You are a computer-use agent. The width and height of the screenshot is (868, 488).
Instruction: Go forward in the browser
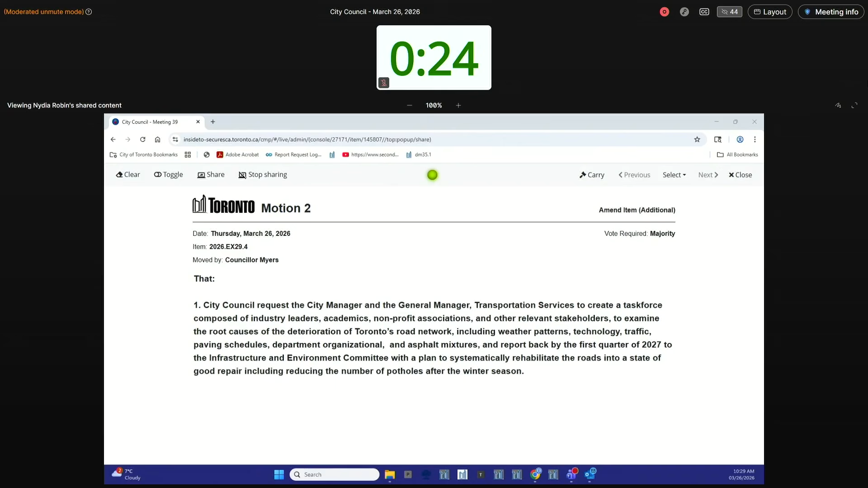(128, 140)
